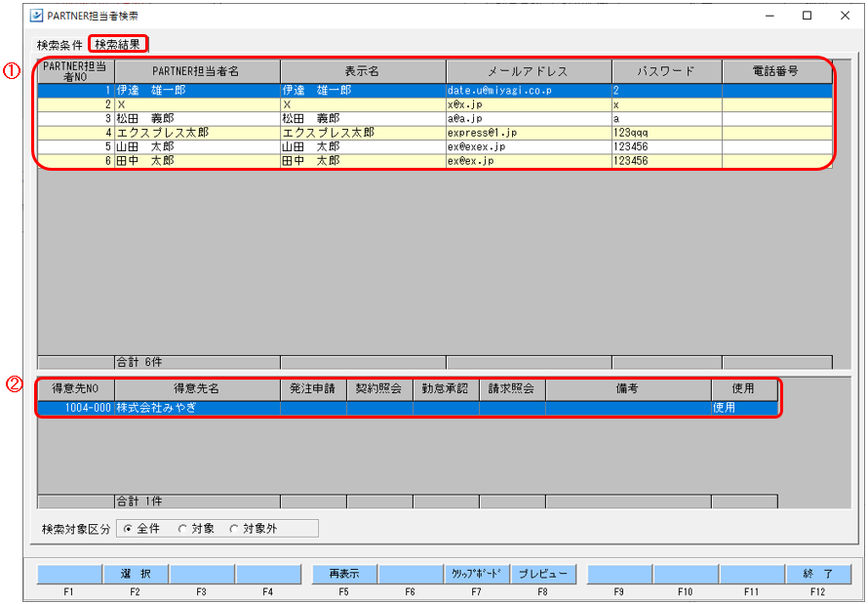Image resolution: width=868 pixels, height=604 pixels.
Task: Click the 得意先NO column header
Action: click(76, 389)
